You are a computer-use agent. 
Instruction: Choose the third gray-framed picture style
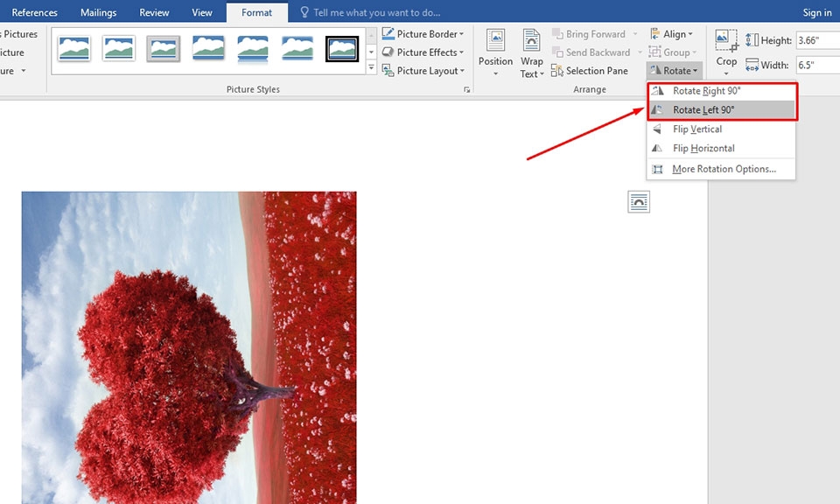[x=163, y=49]
